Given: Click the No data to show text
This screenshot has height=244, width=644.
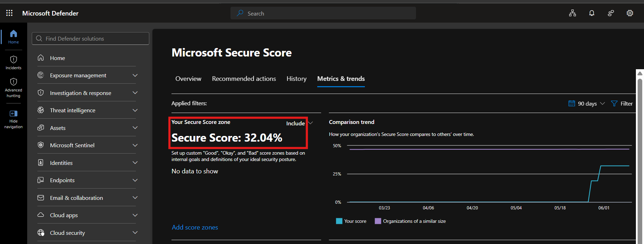Looking at the screenshot, I should tap(195, 171).
